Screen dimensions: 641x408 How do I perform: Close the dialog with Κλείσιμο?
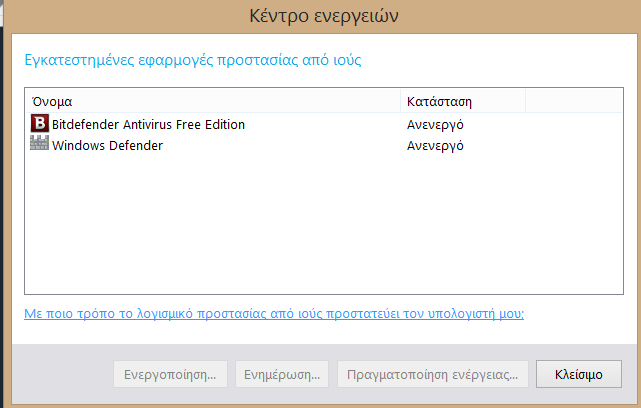coord(578,374)
